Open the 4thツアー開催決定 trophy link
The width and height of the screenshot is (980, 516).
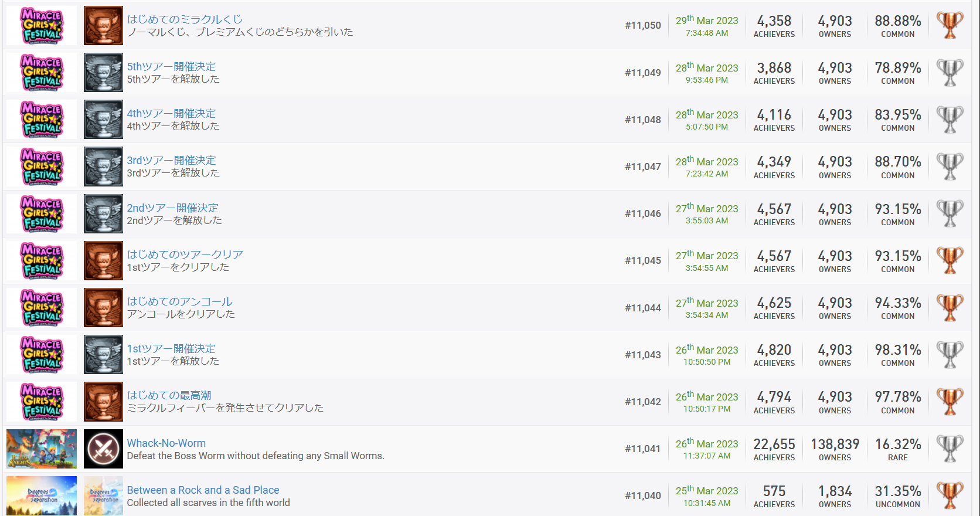[171, 114]
